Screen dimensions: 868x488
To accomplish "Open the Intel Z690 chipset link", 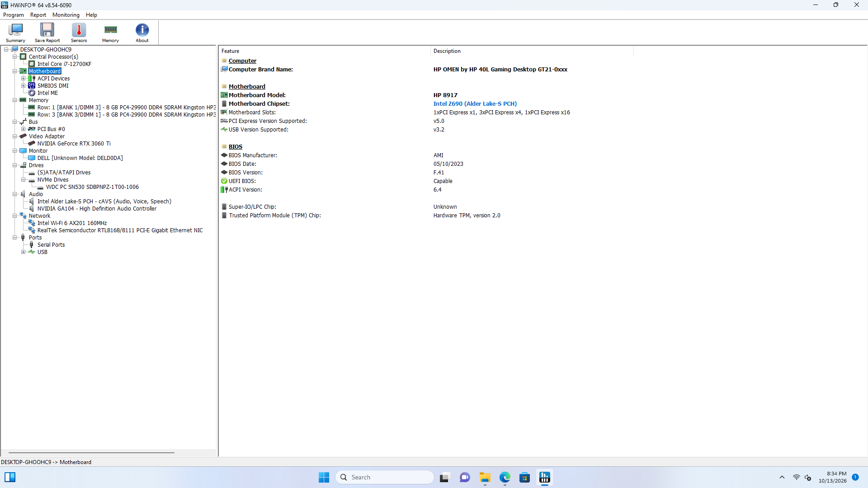I will click(x=475, y=104).
